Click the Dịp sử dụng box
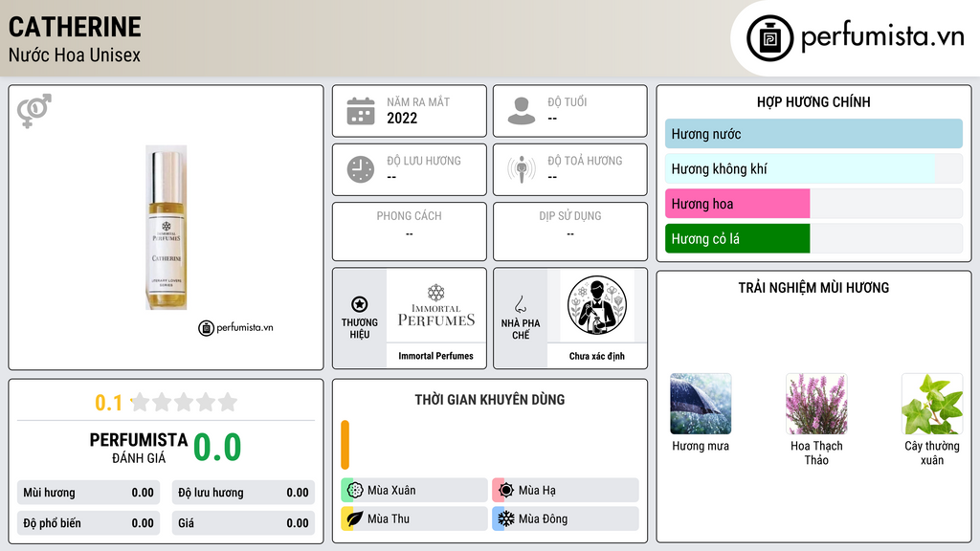Screen dimensions: 980x551 [x=570, y=231]
